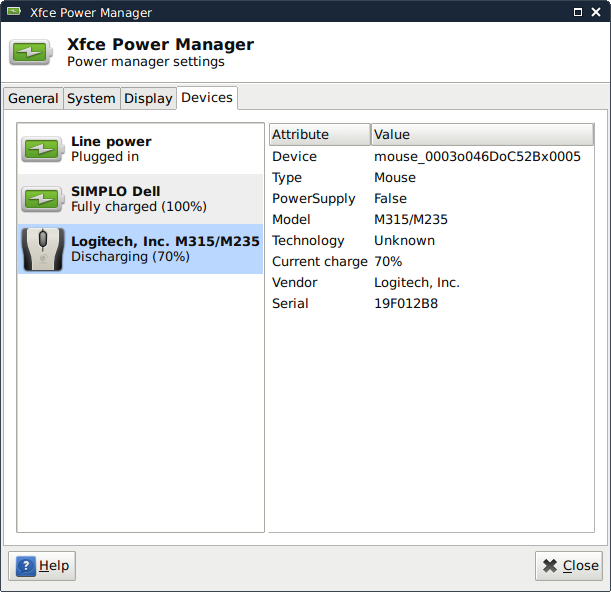Screen dimensions: 611x592
Task: Click the X icon on Close button
Action: click(550, 566)
